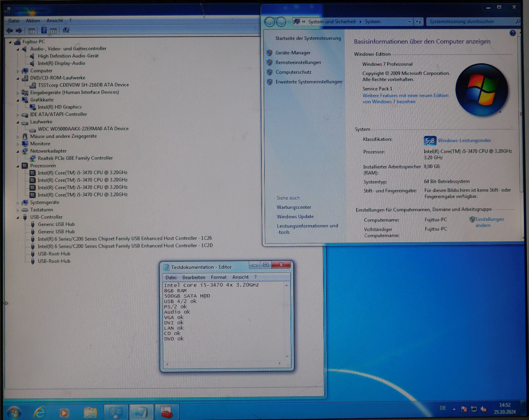529x420 pixels.
Task: Open Windows Explorer folder icon on taskbar
Action: tap(90, 412)
